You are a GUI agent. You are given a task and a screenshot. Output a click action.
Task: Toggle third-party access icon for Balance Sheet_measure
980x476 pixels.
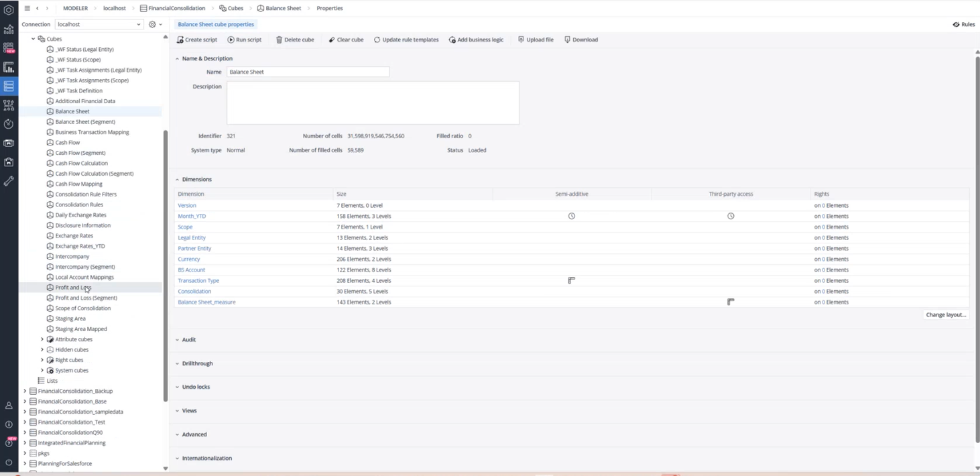[731, 302]
